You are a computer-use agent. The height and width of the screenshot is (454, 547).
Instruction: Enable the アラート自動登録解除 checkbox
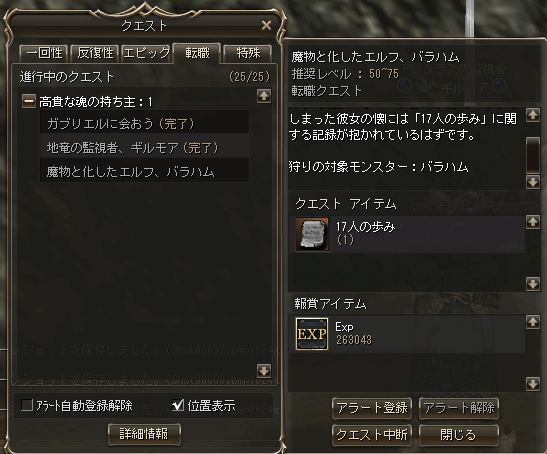[x=27, y=405]
